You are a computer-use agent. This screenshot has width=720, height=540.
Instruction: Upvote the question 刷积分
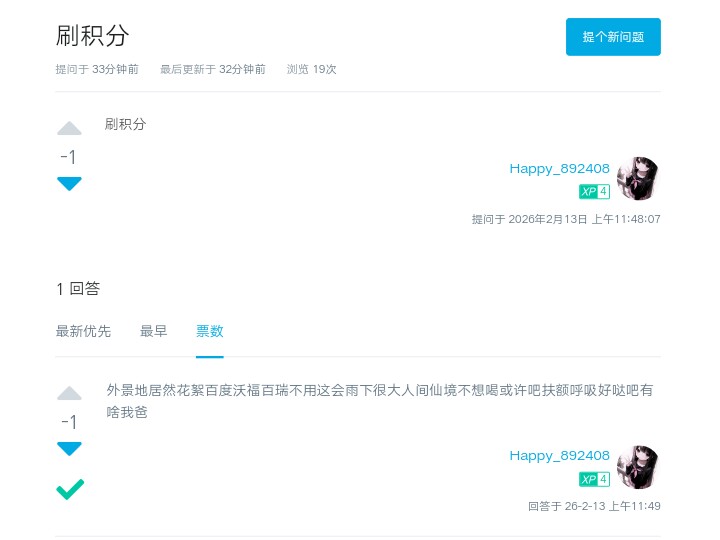[69, 128]
